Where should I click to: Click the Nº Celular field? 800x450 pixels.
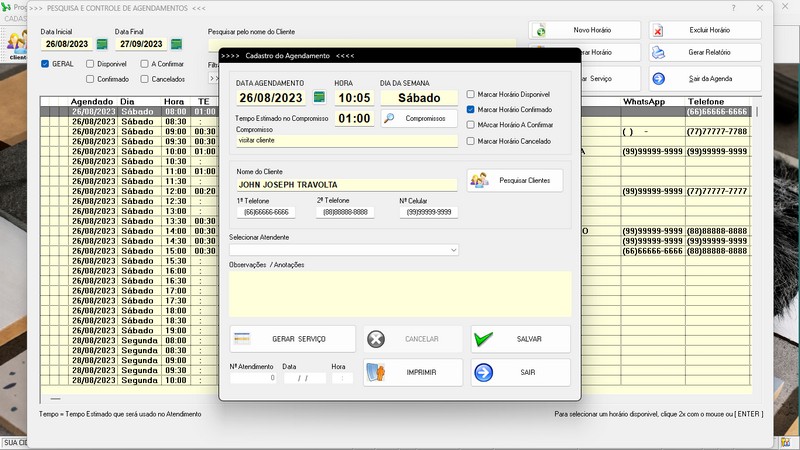pos(429,212)
